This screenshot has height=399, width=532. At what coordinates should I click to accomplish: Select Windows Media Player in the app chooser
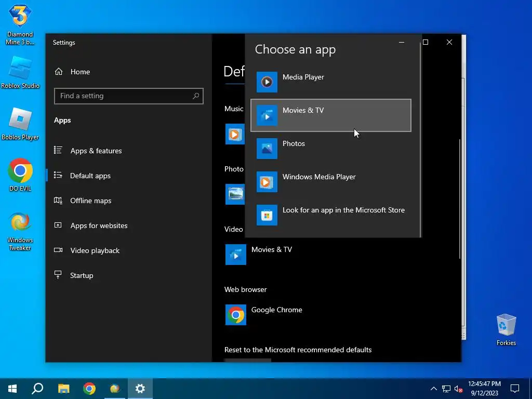331,182
